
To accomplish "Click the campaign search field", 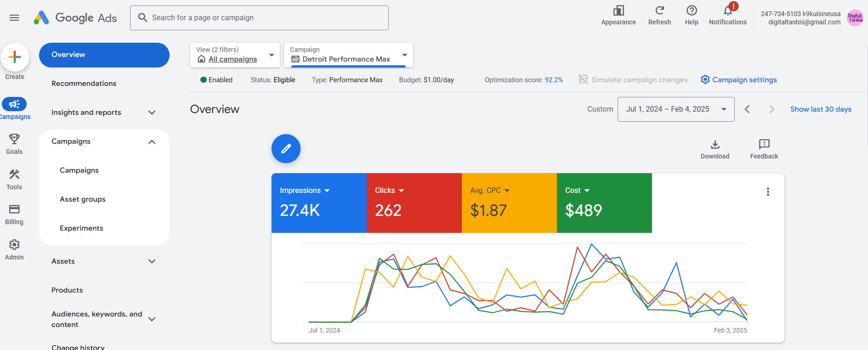I will 259,18.
